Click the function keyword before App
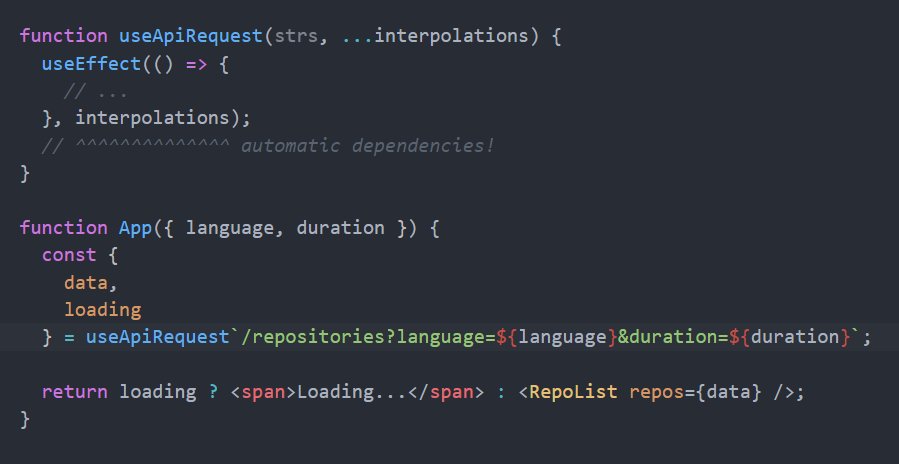899x464 pixels. (64, 228)
